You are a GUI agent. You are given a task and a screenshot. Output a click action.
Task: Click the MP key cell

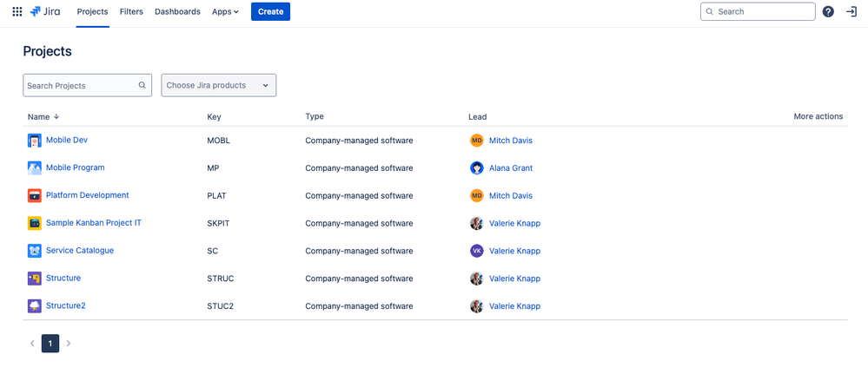(213, 168)
